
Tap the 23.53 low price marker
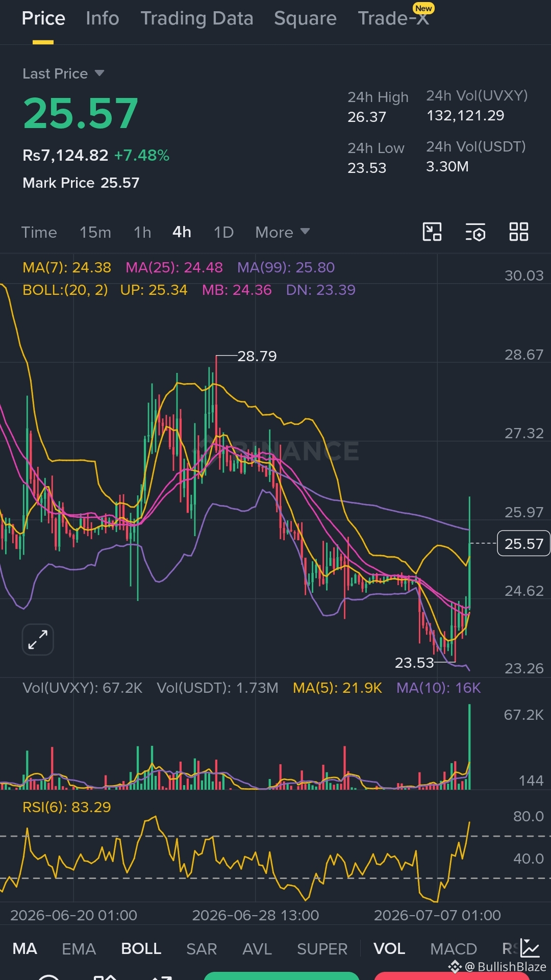click(x=414, y=663)
